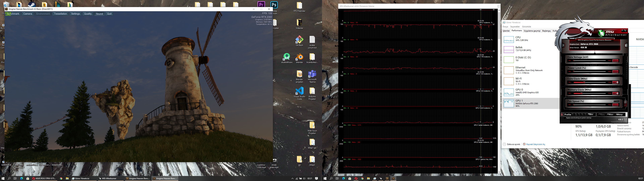The height and width of the screenshot is (181, 644).
Task: Click the Settings button in MSI Afterburner
Action: (x=620, y=114)
